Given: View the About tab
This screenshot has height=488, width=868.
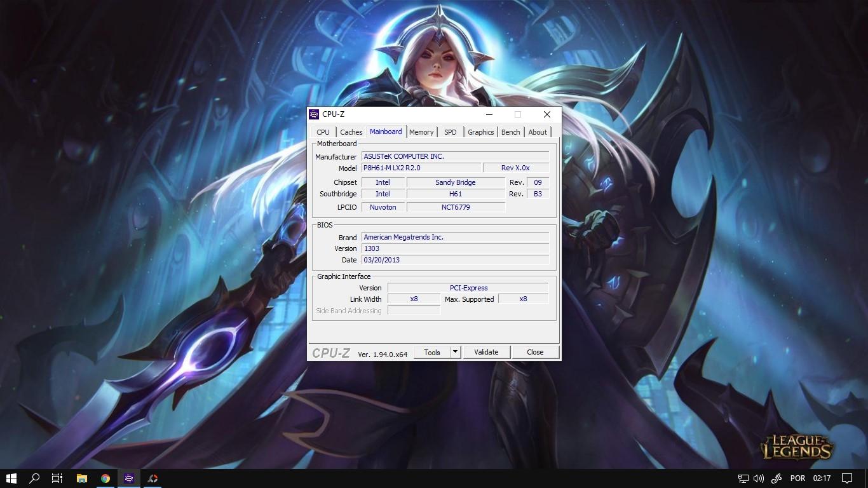Looking at the screenshot, I should click(x=538, y=132).
